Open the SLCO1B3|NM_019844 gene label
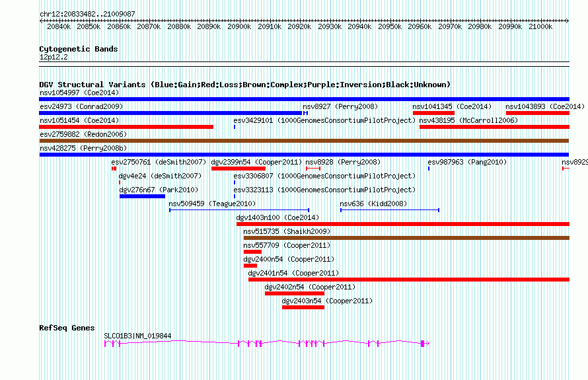Viewport: 588px width, 380px height. pyautogui.click(x=137, y=336)
